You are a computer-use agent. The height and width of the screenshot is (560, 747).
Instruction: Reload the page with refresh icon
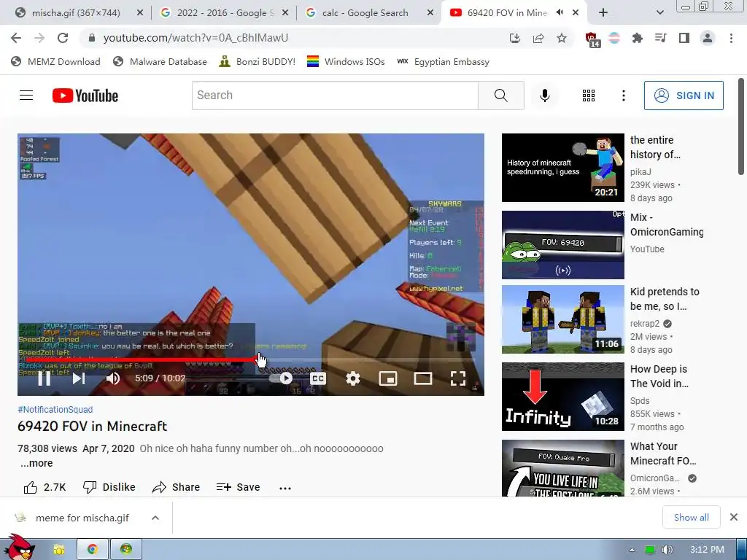coord(63,38)
